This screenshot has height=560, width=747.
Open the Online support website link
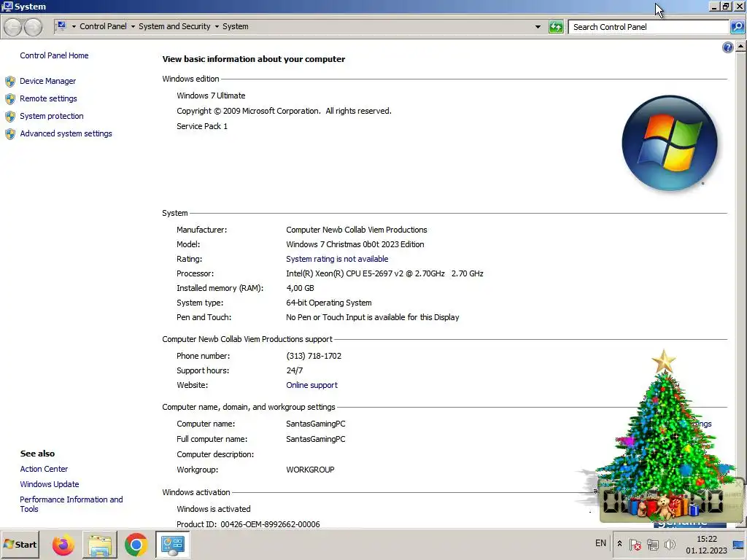coord(311,385)
